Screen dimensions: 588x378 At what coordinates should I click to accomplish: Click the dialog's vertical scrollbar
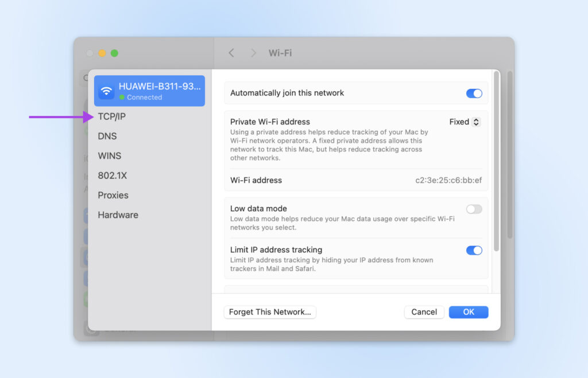click(496, 161)
